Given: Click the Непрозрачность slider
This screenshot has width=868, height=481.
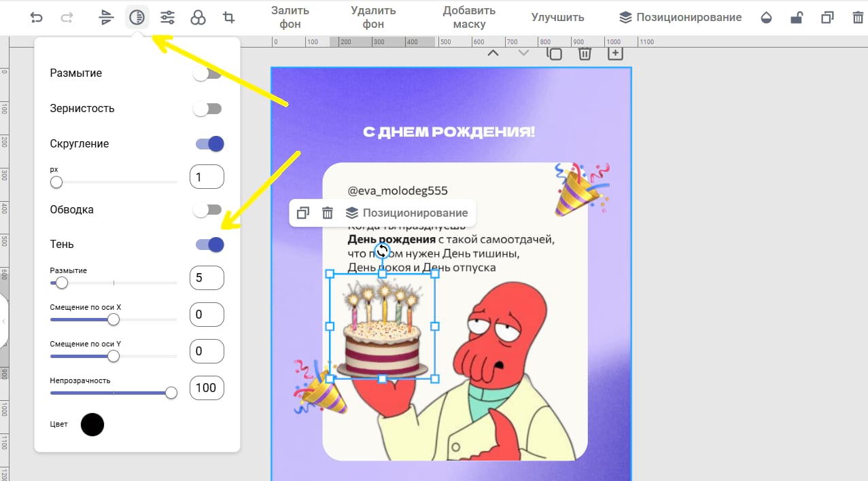Looking at the screenshot, I should point(114,393).
